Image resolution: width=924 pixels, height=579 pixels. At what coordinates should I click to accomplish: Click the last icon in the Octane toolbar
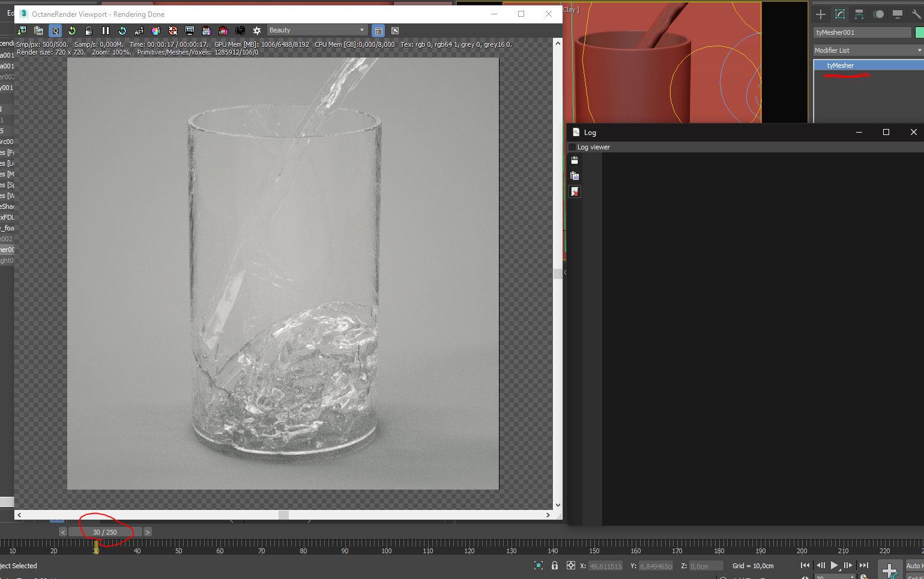pos(395,31)
